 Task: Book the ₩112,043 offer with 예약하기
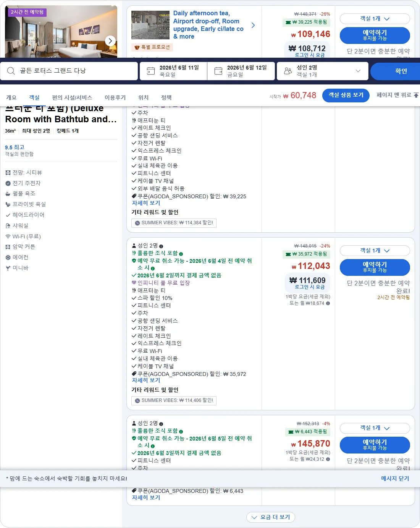click(375, 267)
